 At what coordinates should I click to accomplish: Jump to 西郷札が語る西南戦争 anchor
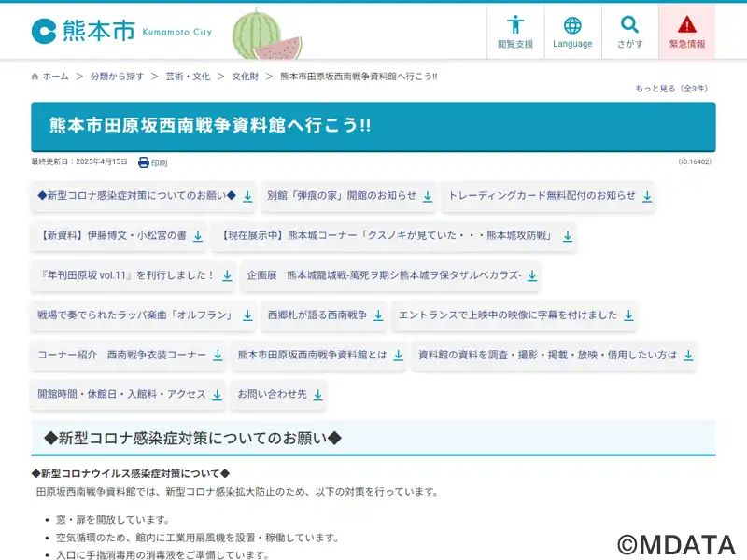point(324,315)
